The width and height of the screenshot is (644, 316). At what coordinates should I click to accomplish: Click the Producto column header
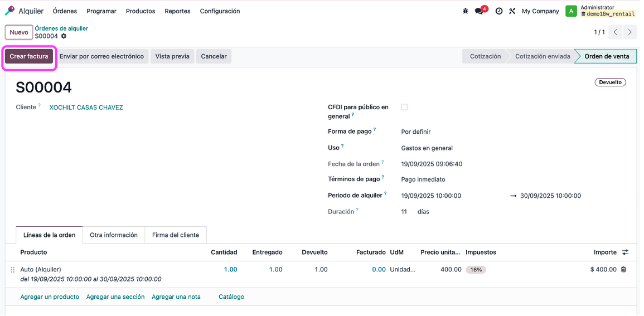pos(33,252)
